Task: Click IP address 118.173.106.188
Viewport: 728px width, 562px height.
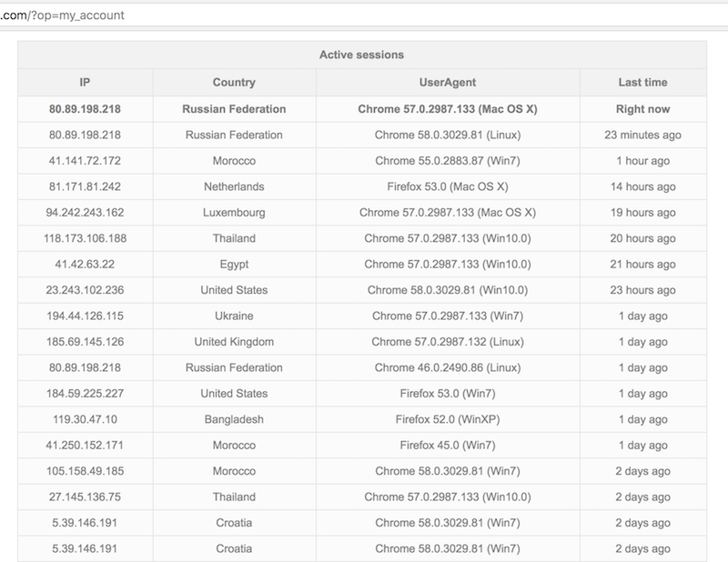Action: click(x=85, y=238)
